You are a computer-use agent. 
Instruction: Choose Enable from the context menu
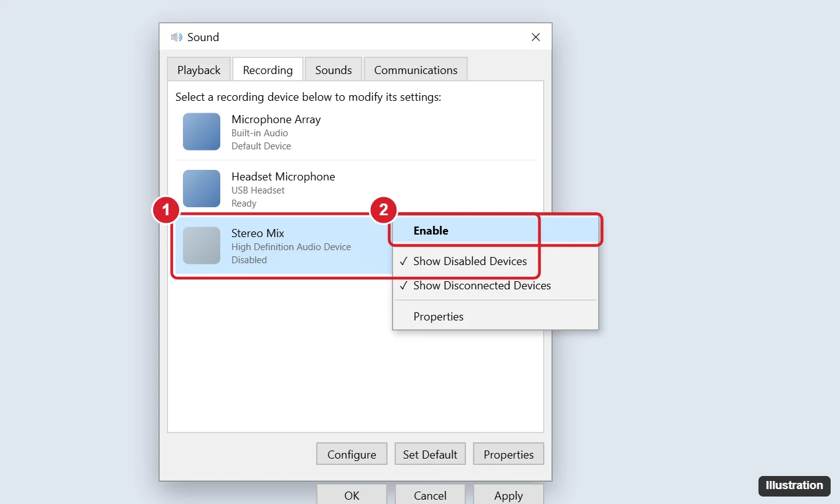tap(495, 230)
